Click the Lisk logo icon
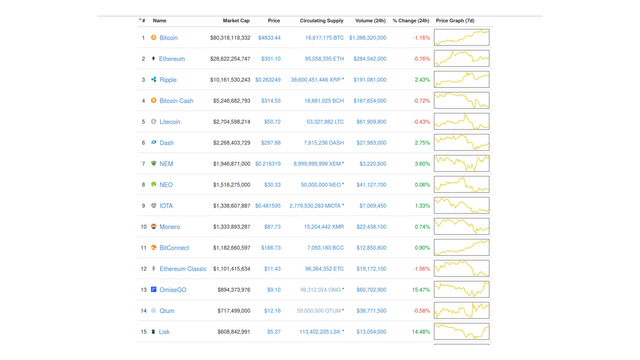This screenshot has height=360, width=640. click(153, 331)
